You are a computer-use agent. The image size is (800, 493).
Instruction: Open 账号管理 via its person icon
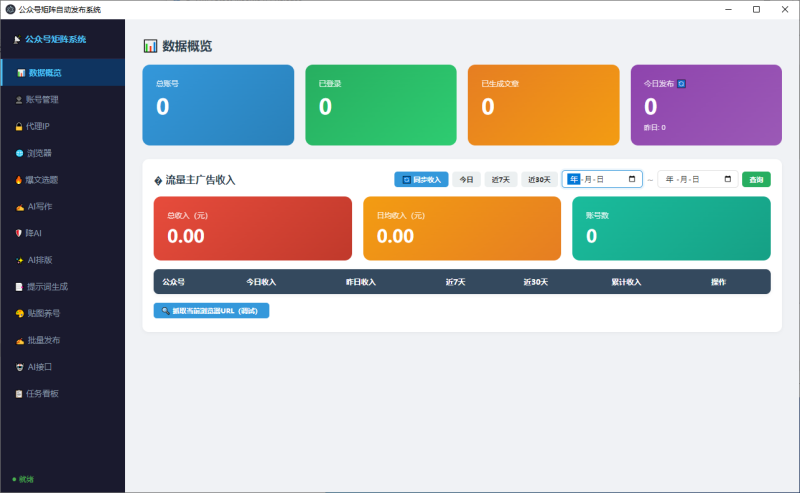tap(19, 100)
